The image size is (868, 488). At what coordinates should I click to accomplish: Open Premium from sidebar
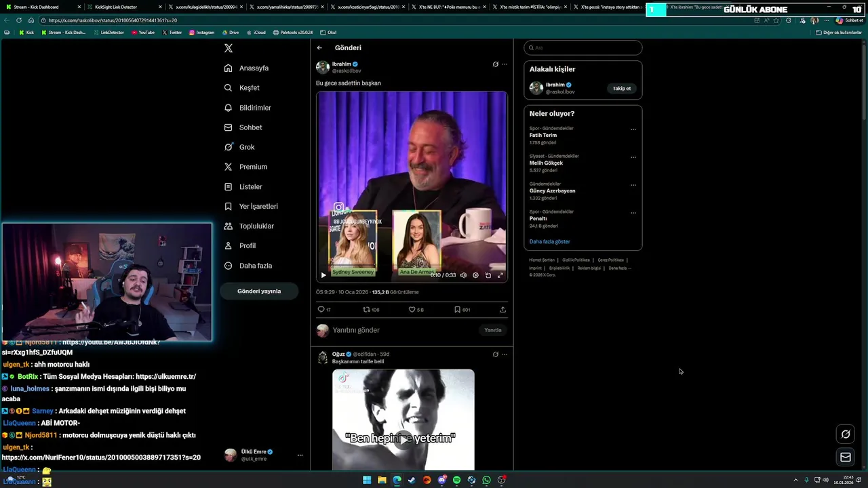coord(245,167)
